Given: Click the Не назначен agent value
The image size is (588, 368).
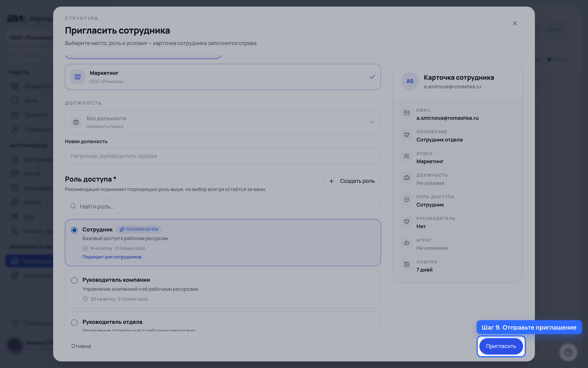Looking at the screenshot, I should (432, 248).
